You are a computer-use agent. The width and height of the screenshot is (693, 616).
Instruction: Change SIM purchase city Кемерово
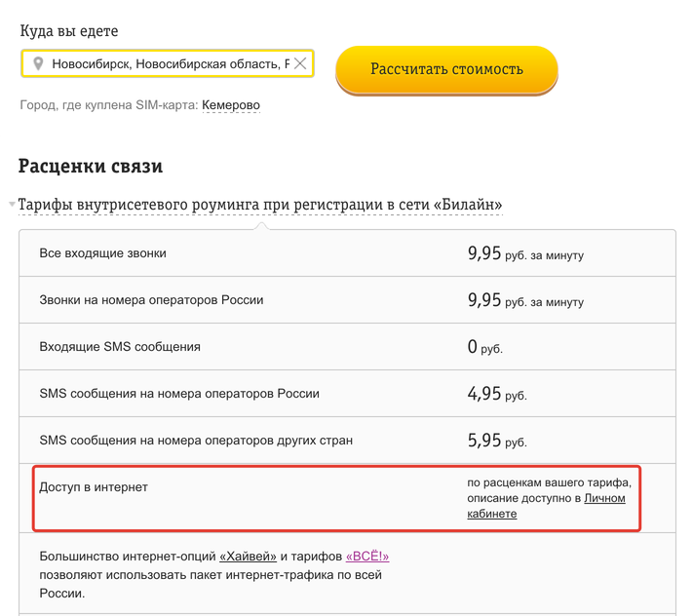(x=231, y=105)
